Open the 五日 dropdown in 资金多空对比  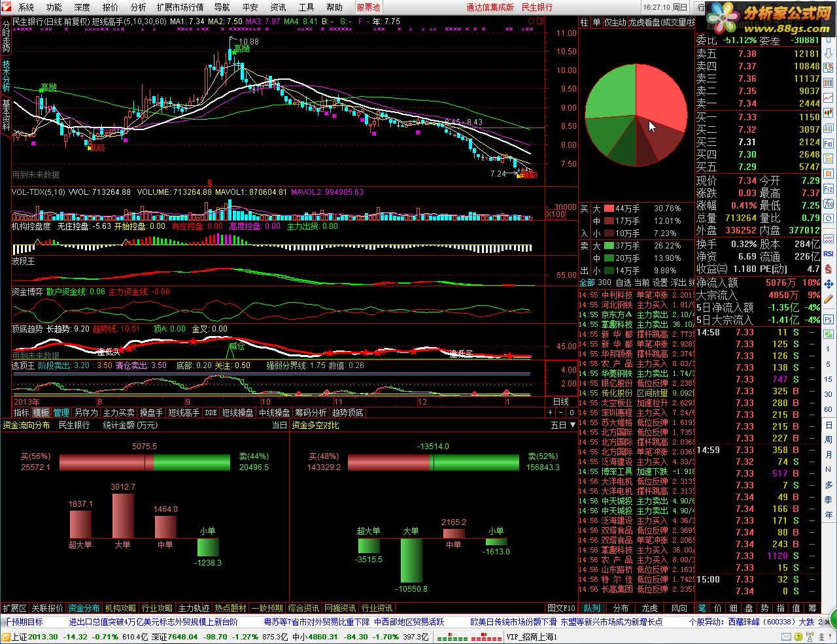pyautogui.click(x=563, y=425)
